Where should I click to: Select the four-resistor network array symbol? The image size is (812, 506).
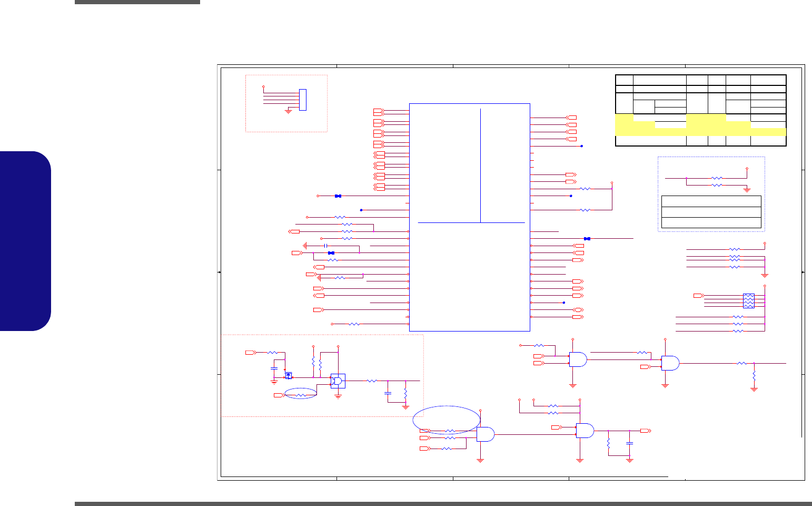[748, 300]
